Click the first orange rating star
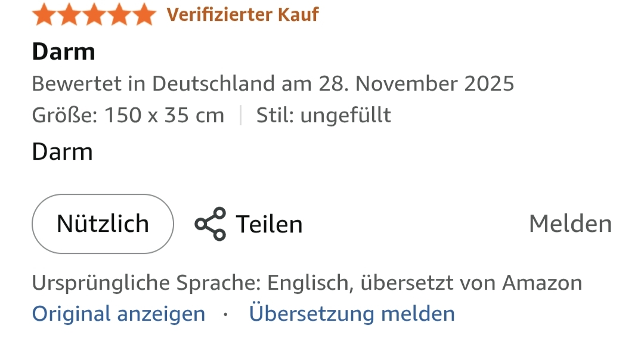The width and height of the screenshot is (644, 341). point(44,14)
